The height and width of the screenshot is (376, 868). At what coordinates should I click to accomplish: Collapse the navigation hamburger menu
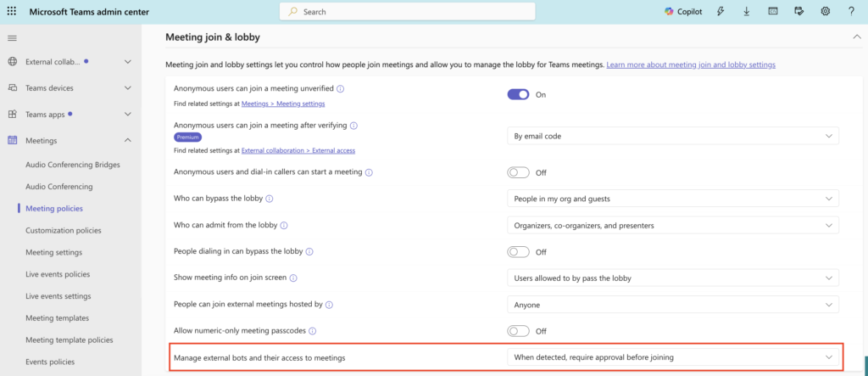coord(12,38)
